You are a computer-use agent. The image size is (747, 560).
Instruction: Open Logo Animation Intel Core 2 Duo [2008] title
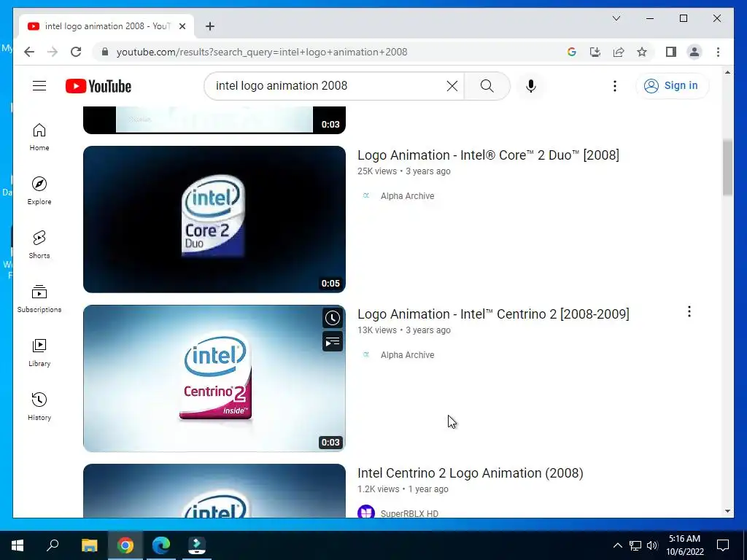tap(488, 155)
